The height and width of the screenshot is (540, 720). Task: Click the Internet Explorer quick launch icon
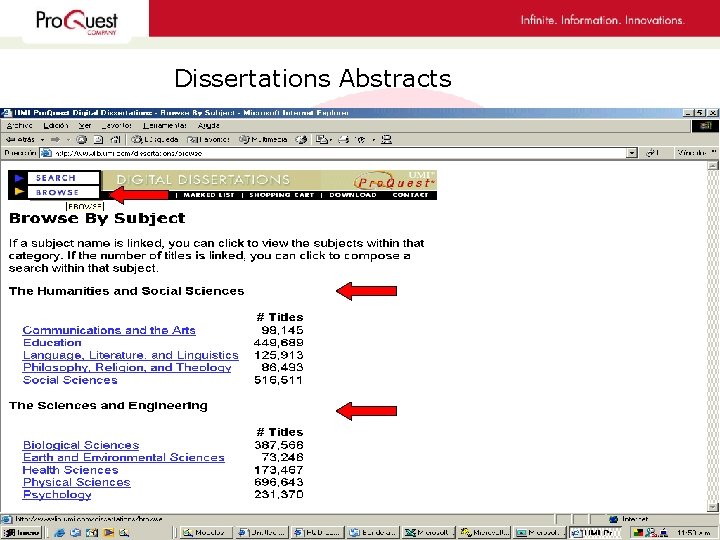pyautogui.click(x=59, y=533)
